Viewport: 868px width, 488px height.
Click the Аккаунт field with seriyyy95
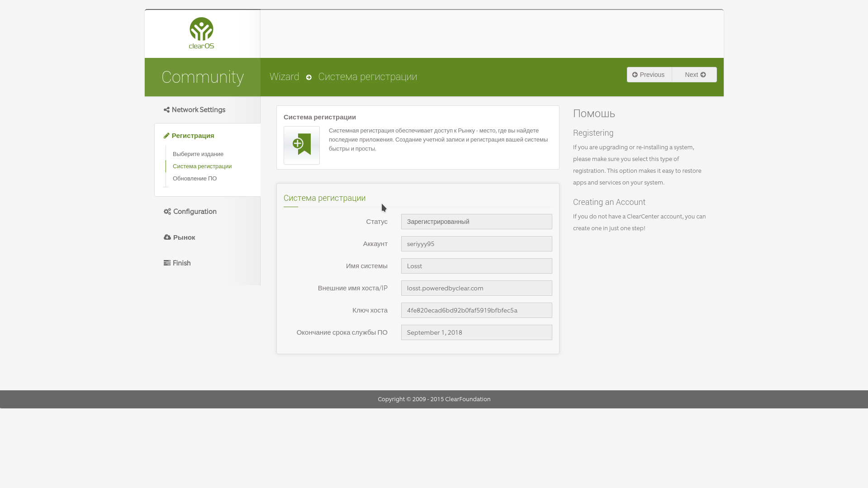click(477, 244)
